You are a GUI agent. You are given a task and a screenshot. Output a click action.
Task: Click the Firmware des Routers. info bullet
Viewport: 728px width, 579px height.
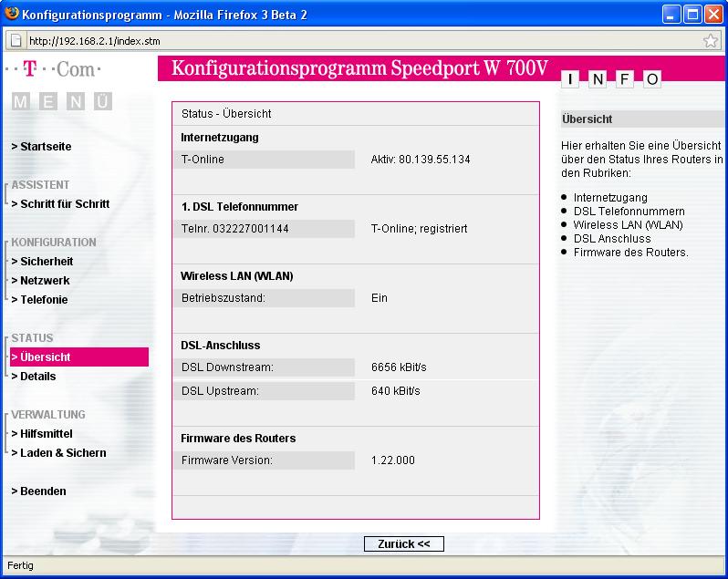631,253
